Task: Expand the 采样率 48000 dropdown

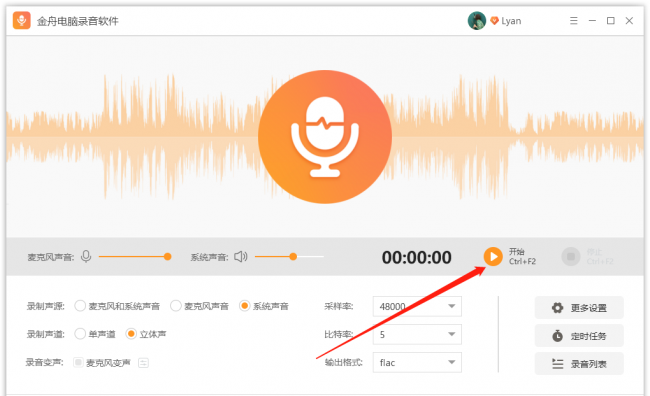Action: tap(417, 306)
